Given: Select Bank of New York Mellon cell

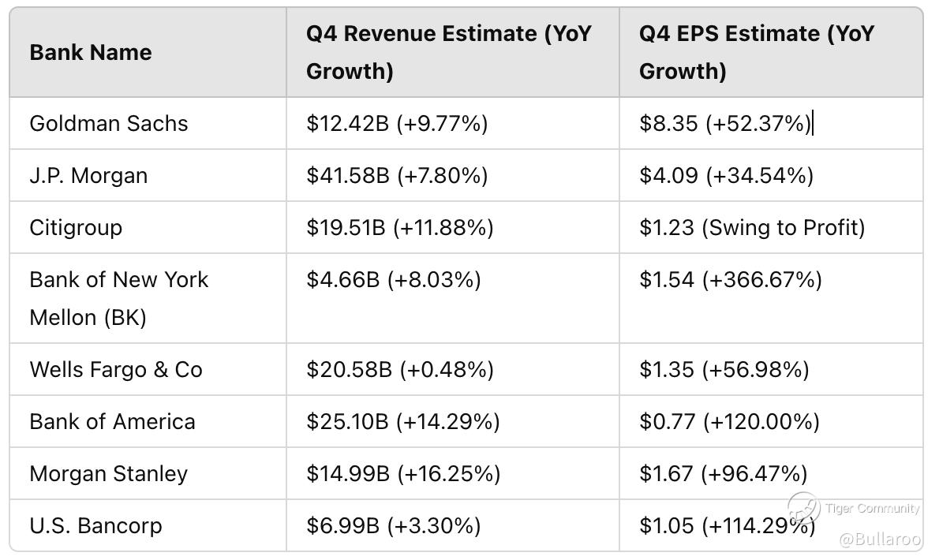Looking at the screenshot, I should click(118, 298).
